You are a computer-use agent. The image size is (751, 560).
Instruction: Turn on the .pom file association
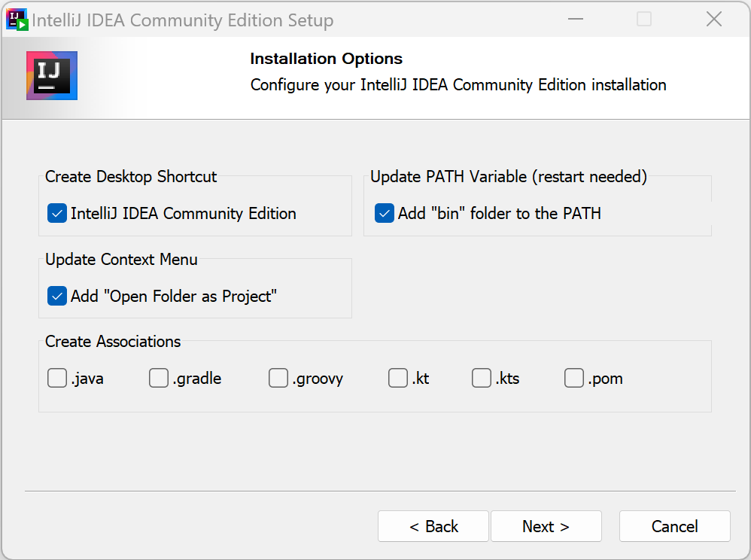click(x=574, y=378)
